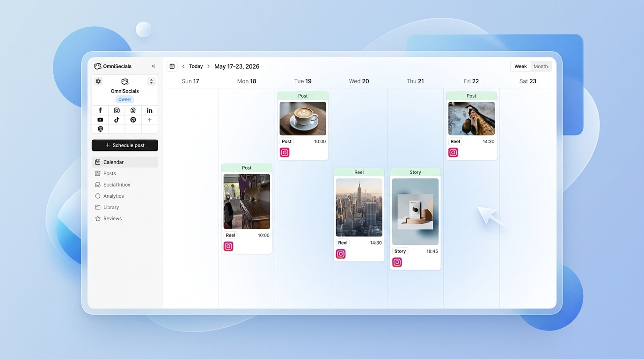Open the coffee cup post thumbnail on Tuesday
This screenshot has width=644, height=359.
tap(303, 119)
